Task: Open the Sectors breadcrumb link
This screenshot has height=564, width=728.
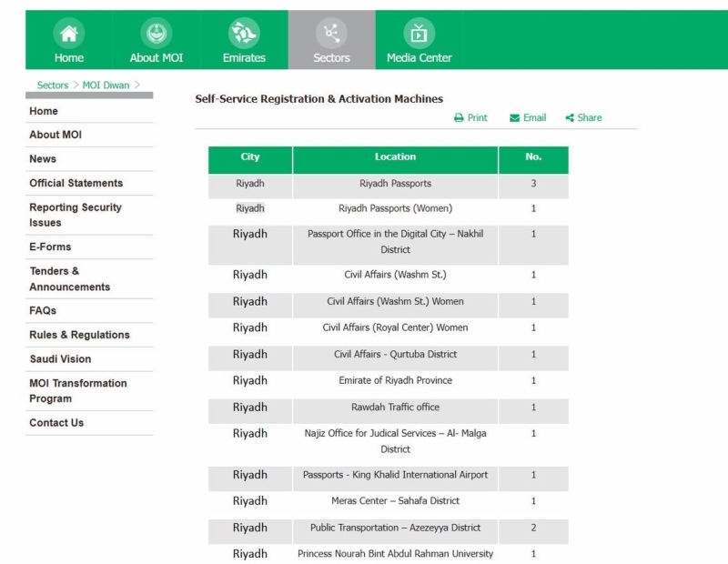Action: (x=52, y=86)
